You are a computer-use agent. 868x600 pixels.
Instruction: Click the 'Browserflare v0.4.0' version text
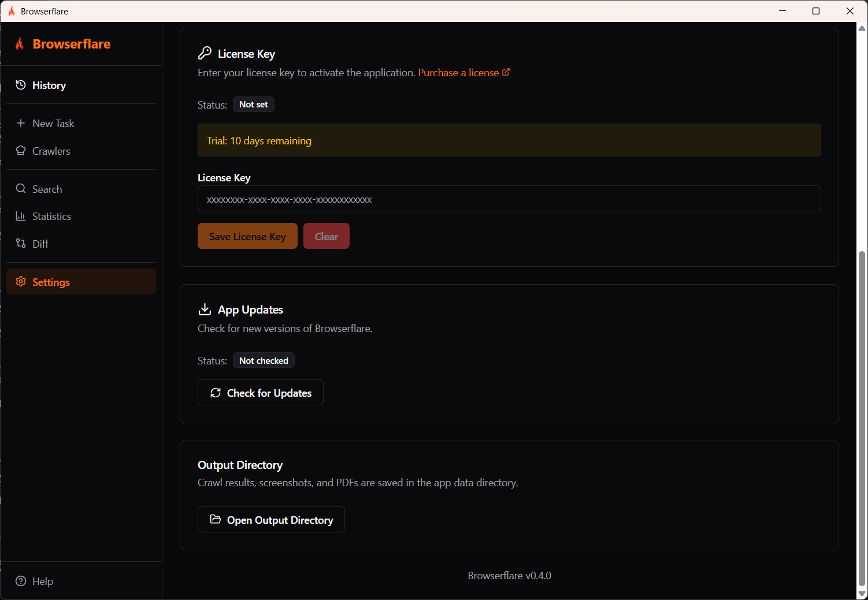[x=509, y=576]
